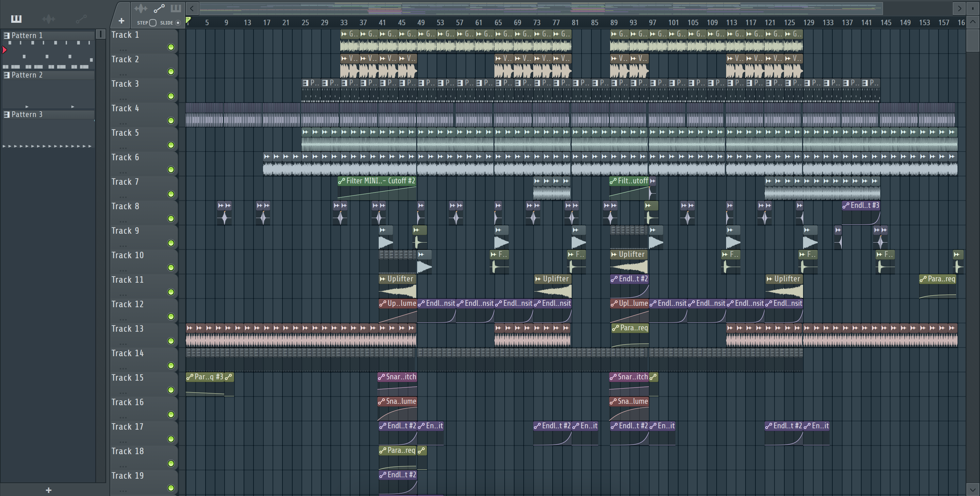Image resolution: width=980 pixels, height=496 pixels.
Task: Click the Uplifter audio clip icon on Track 10
Action: tap(614, 254)
